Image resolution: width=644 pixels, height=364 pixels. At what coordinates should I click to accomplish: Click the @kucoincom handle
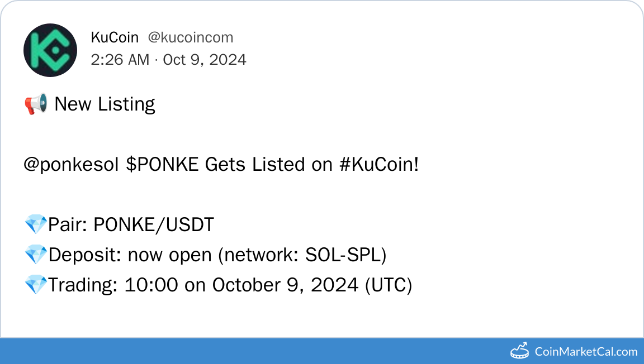coord(191,38)
